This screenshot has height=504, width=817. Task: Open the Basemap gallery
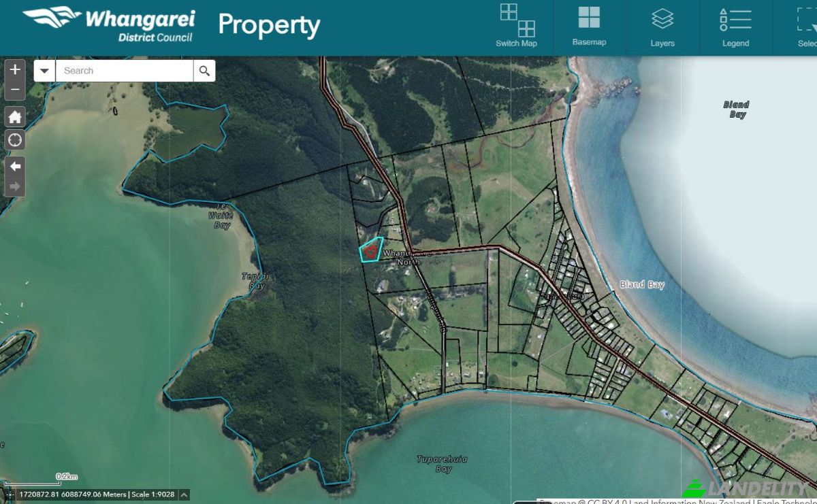point(589,26)
